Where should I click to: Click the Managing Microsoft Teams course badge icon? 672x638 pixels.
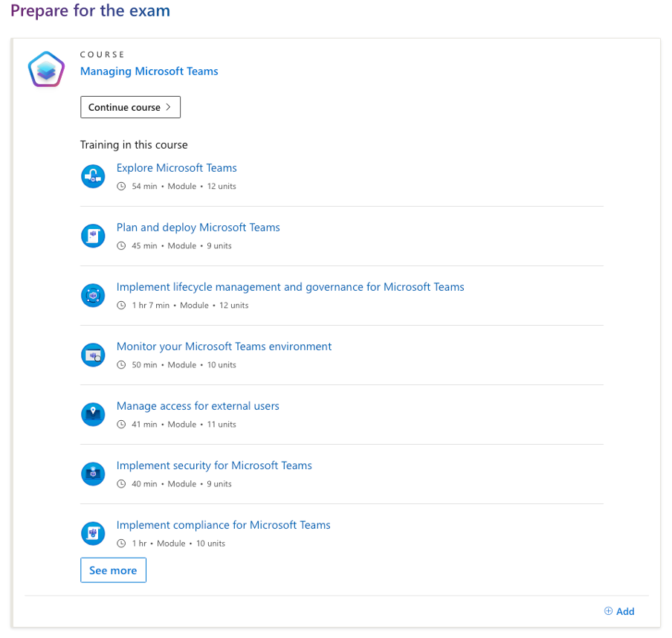46,69
